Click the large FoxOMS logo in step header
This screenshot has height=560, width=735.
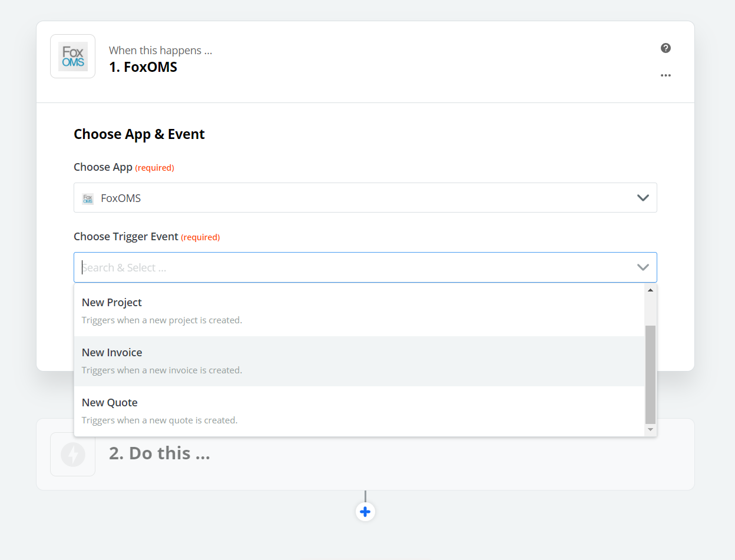tap(72, 57)
